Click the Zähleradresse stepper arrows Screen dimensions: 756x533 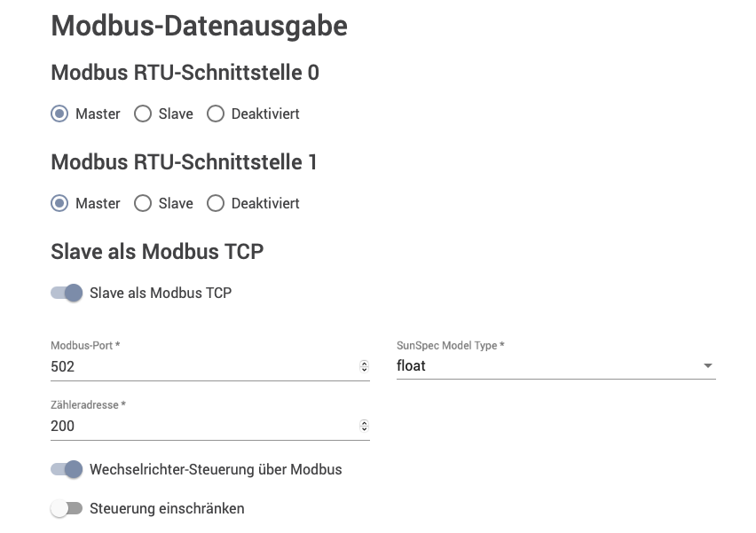pyautogui.click(x=365, y=426)
